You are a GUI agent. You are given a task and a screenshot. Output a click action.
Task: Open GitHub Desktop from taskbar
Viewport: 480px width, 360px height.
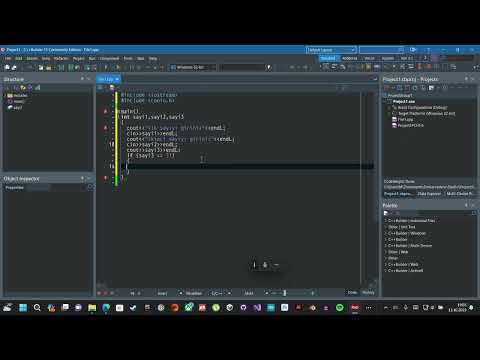pyautogui.click(x=243, y=308)
